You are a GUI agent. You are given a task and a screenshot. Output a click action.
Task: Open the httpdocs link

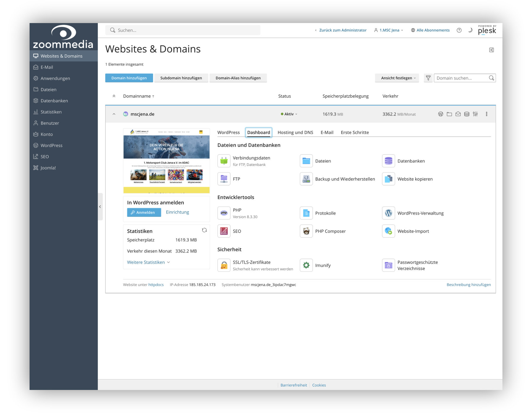tap(156, 285)
